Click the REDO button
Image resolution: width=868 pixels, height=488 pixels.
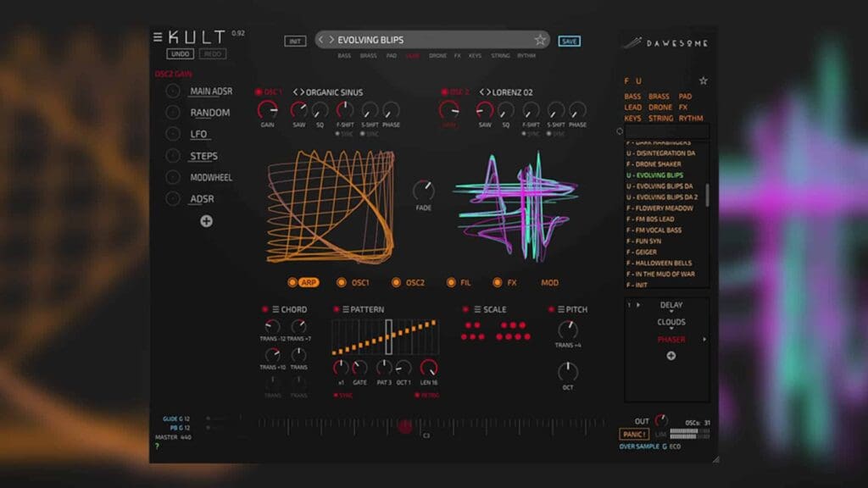[213, 53]
